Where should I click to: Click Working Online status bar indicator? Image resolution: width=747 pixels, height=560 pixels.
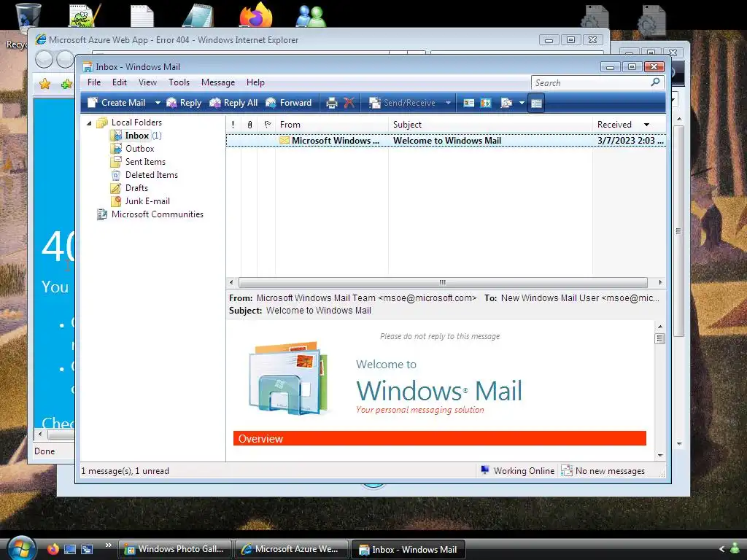click(x=517, y=471)
